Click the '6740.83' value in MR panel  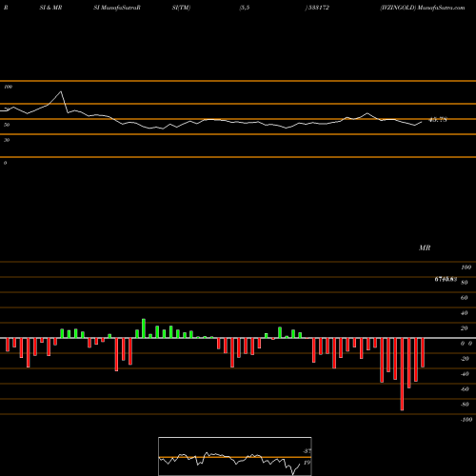446,279
